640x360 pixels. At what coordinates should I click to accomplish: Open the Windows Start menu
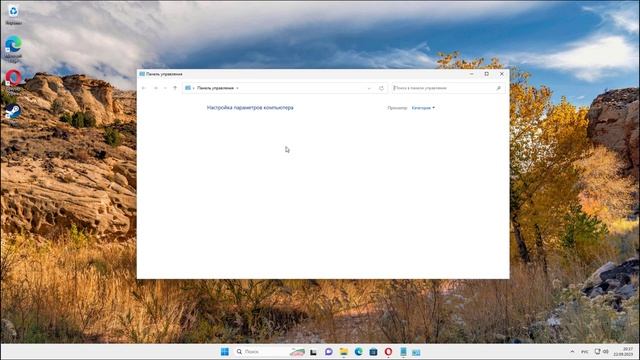[224, 351]
